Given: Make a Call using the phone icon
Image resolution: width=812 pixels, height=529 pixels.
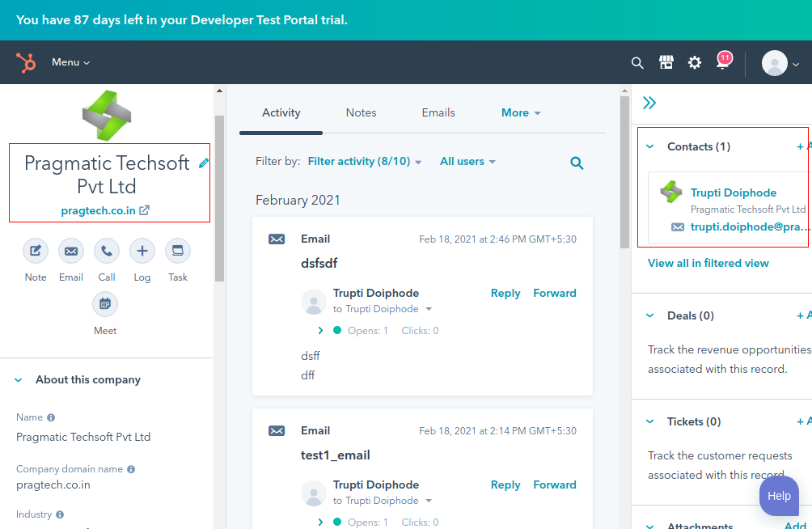Looking at the screenshot, I should pos(107,252).
